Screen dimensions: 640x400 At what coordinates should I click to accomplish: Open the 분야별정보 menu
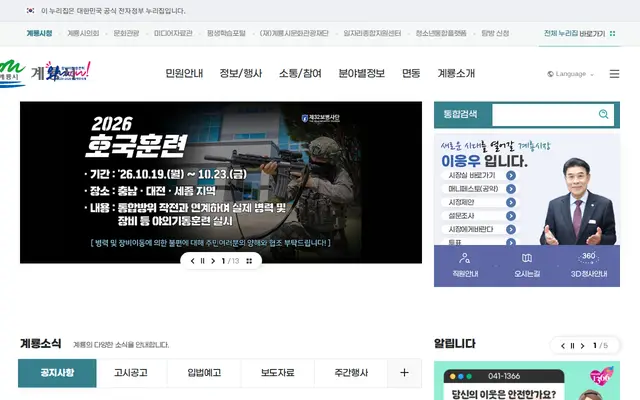point(362,73)
